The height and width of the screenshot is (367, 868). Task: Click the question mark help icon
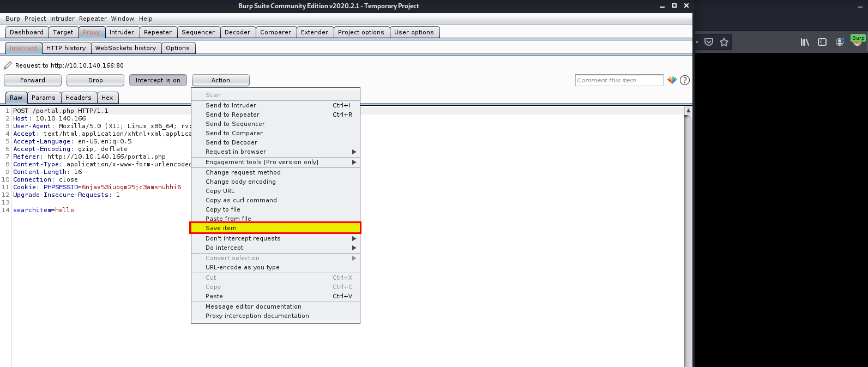pyautogui.click(x=685, y=80)
